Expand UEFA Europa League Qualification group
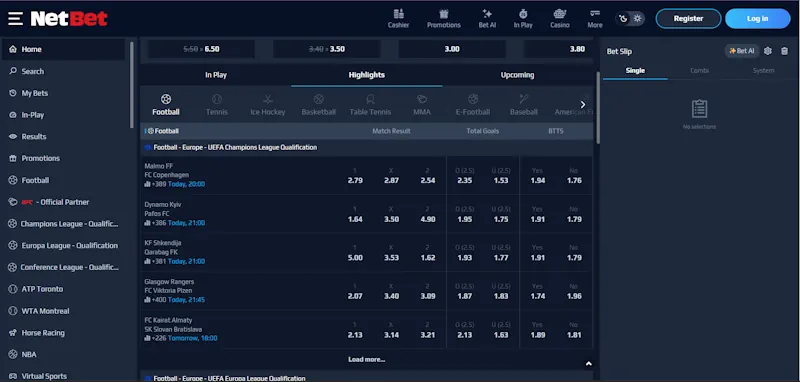The image size is (800, 382). tap(367, 378)
